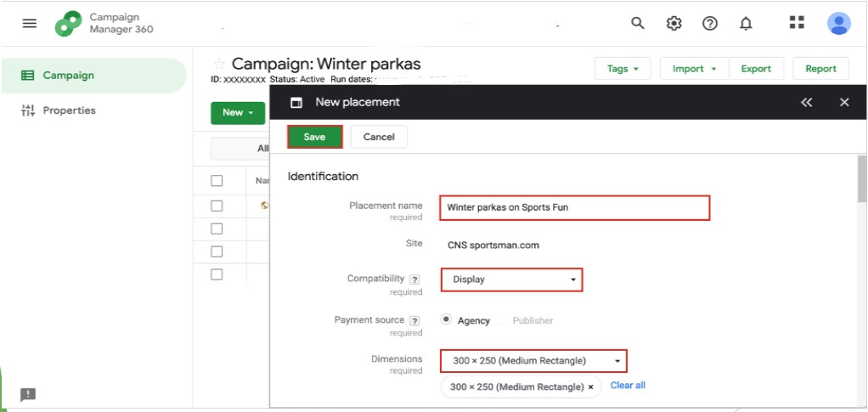This screenshot has height=412, width=868.
Task: Remove the 300 × 250 Medium Rectangle chip
Action: coord(590,387)
